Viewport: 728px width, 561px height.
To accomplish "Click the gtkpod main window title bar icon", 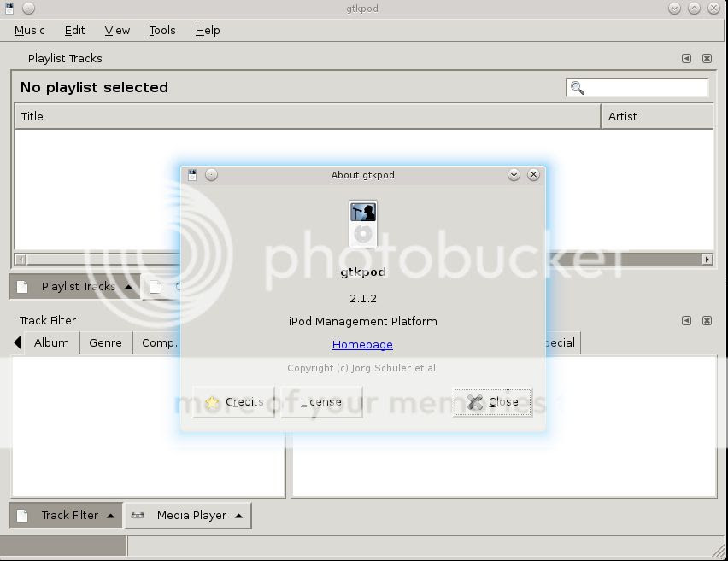I will tap(9, 9).
